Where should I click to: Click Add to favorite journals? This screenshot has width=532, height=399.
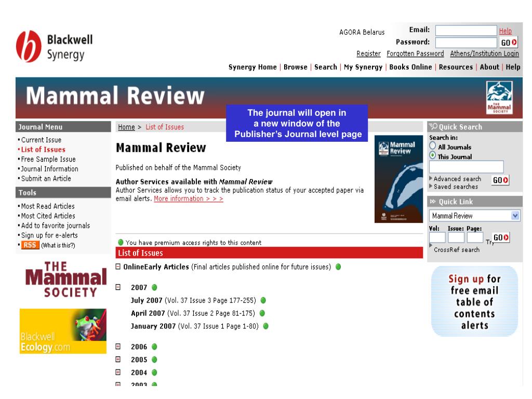(56, 225)
